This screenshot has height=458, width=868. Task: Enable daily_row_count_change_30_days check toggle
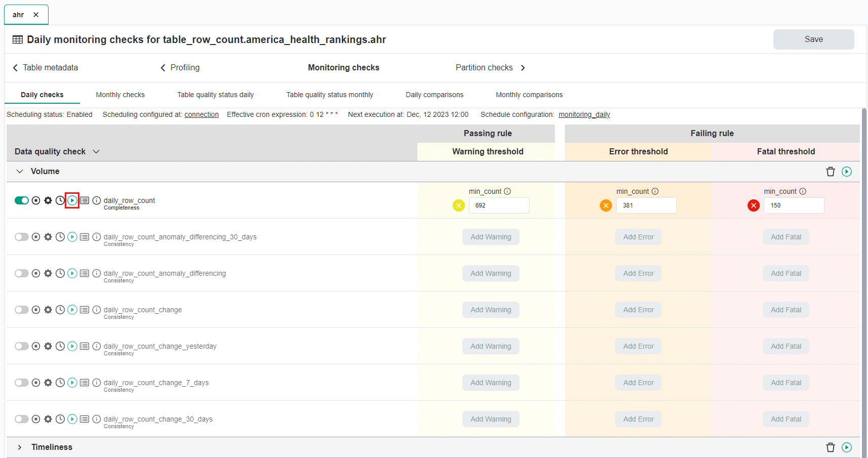[x=22, y=419]
